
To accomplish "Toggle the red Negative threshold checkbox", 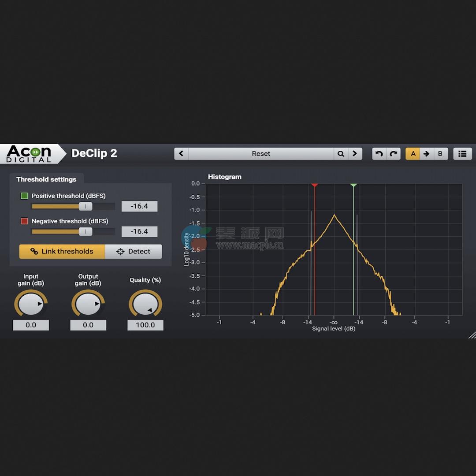I will click(x=24, y=221).
